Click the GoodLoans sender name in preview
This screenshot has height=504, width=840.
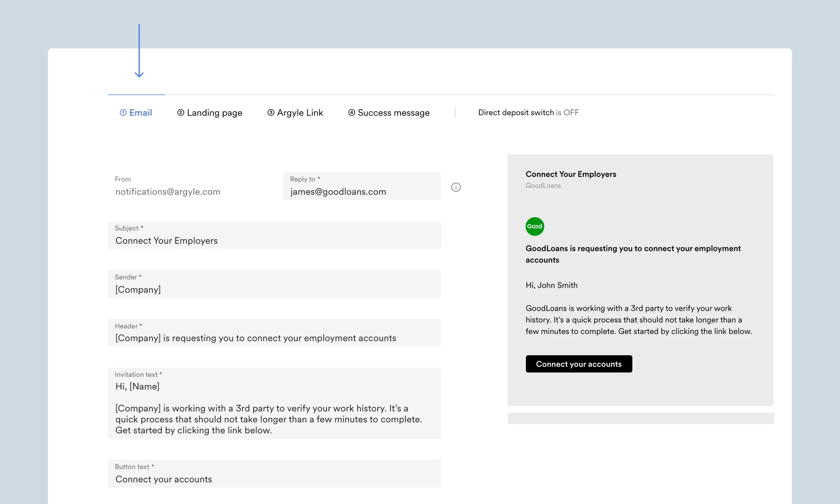(543, 186)
